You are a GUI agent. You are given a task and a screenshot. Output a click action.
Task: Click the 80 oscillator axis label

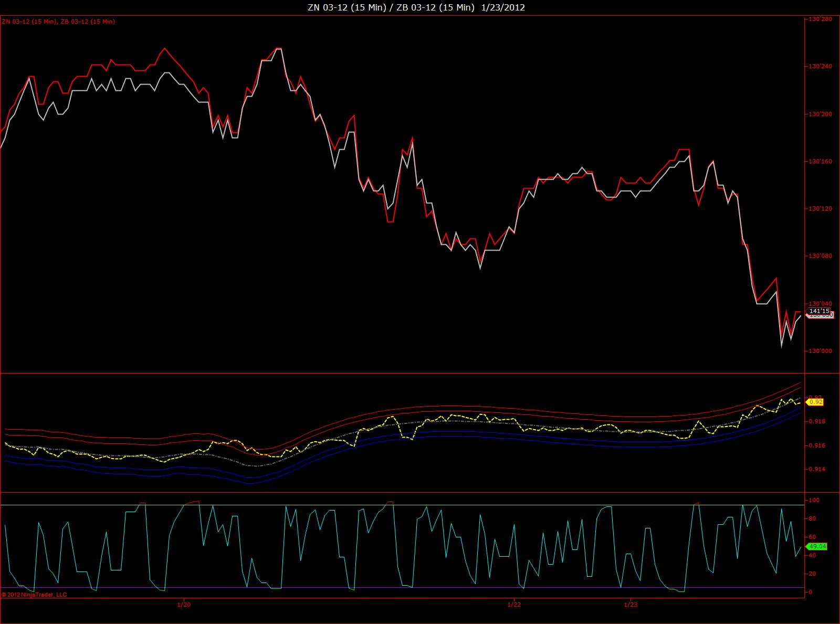click(813, 518)
